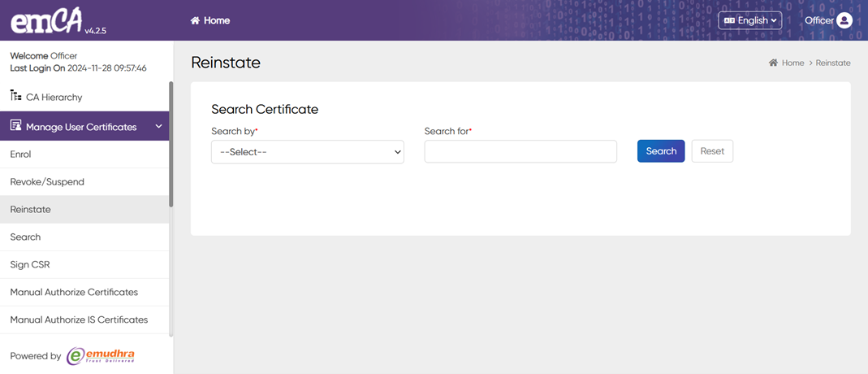Select Manual Authorize IS Certificates
The image size is (868, 374).
point(79,320)
